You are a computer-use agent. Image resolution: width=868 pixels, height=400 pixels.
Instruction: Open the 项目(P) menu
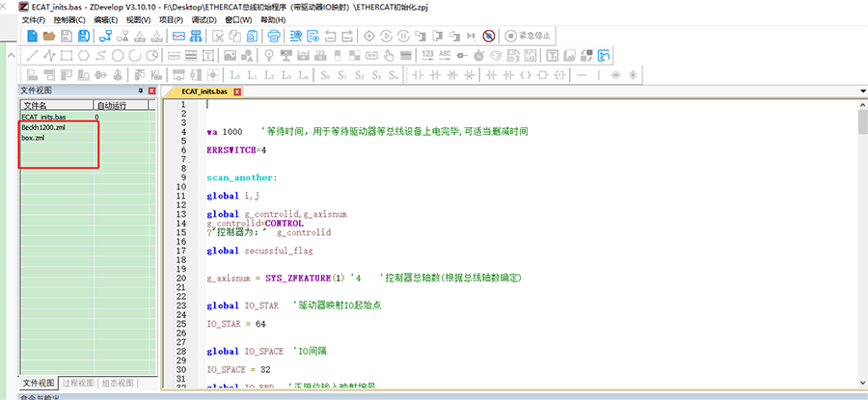172,20
